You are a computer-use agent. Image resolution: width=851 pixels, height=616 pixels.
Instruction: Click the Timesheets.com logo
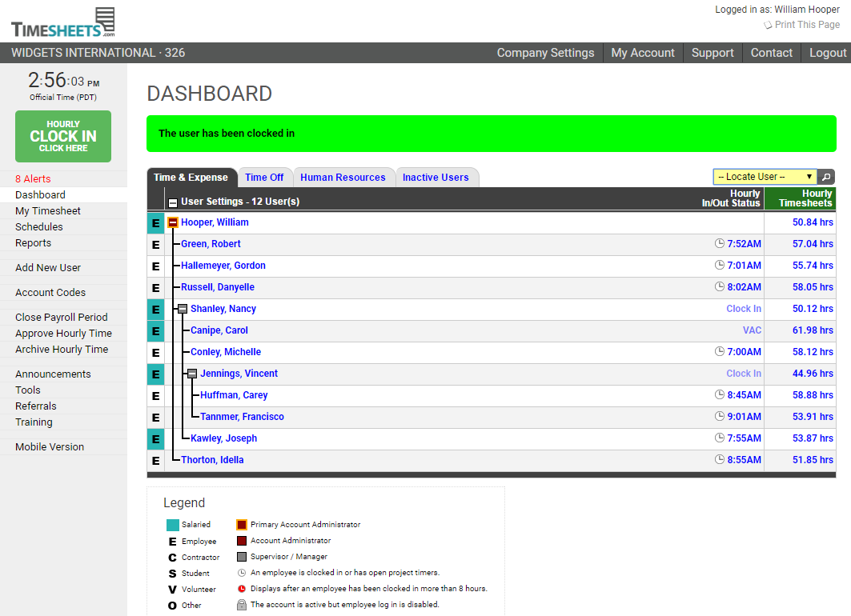(63, 23)
